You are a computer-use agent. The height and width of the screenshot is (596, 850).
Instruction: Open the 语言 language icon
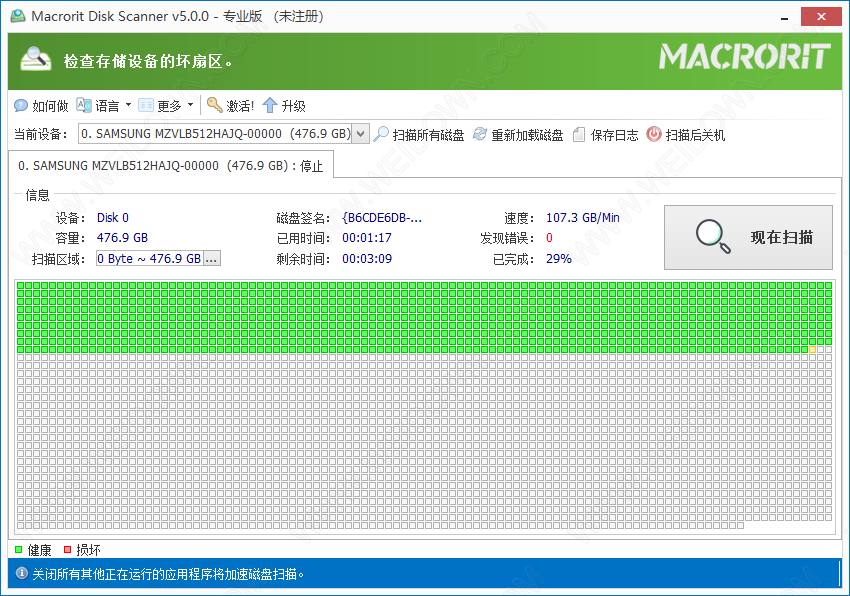[83, 105]
